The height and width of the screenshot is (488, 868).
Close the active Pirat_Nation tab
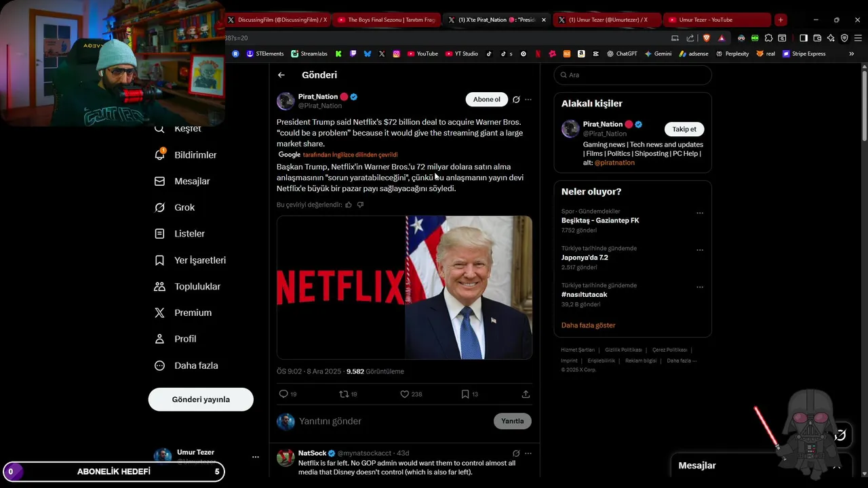point(544,20)
